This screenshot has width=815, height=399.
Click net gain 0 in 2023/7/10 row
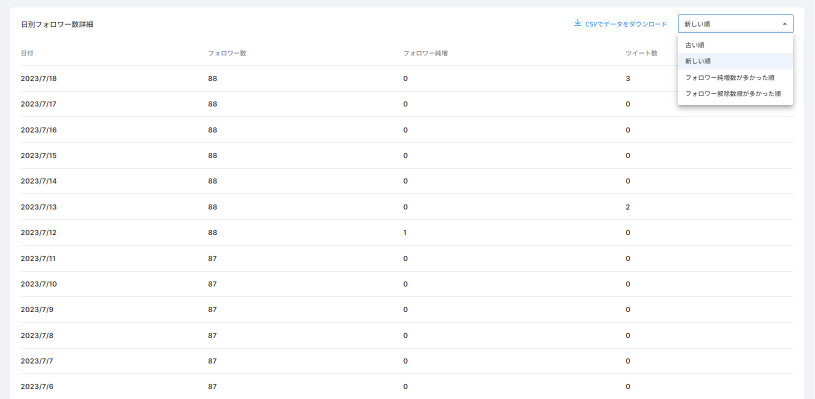coord(405,284)
